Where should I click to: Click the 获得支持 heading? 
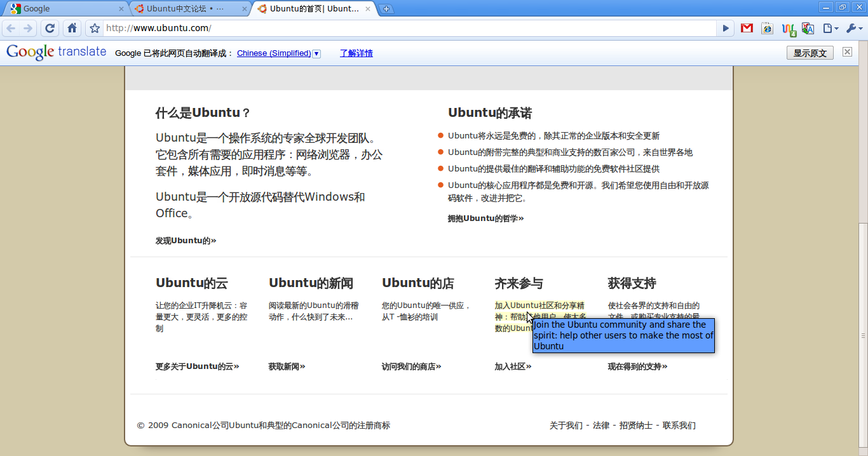tap(632, 283)
